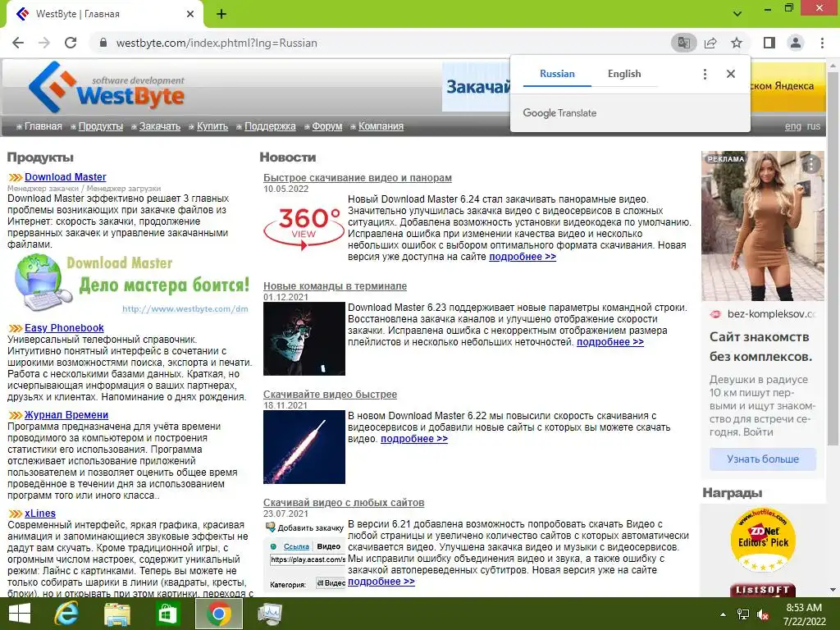Viewport: 840px width, 630px height.
Task: Close the WestByte tab
Action: [190, 14]
